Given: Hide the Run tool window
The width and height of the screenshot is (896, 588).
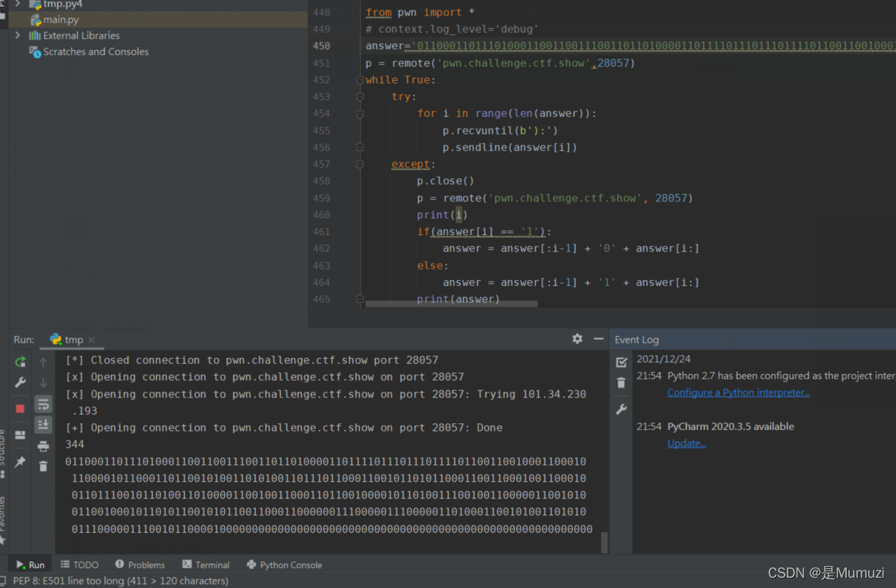Looking at the screenshot, I should 598,339.
